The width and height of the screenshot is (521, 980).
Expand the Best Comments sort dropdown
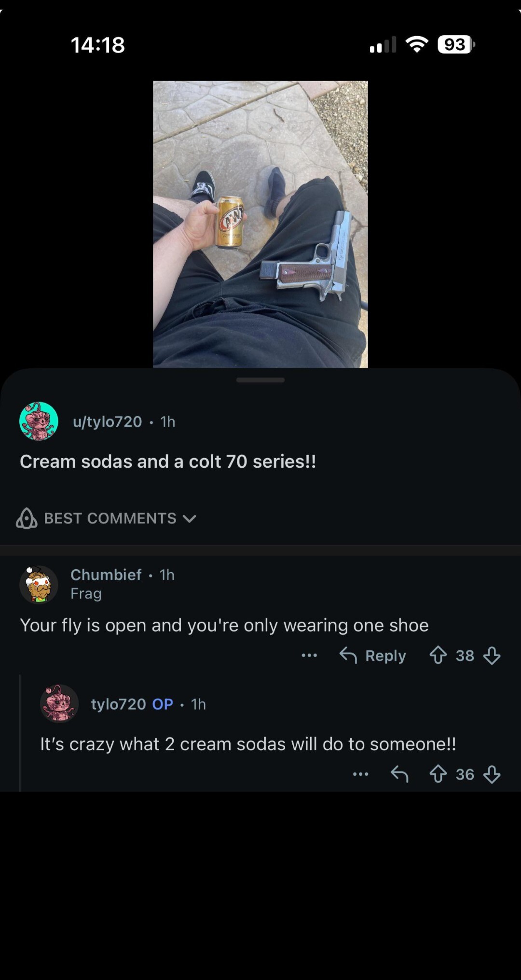(x=190, y=518)
